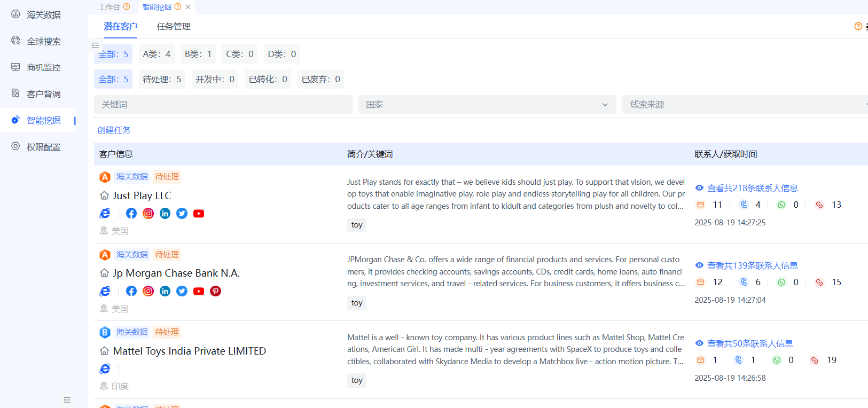Switch to 任务管理 tab
The width and height of the screenshot is (868, 408).
pos(174,27)
